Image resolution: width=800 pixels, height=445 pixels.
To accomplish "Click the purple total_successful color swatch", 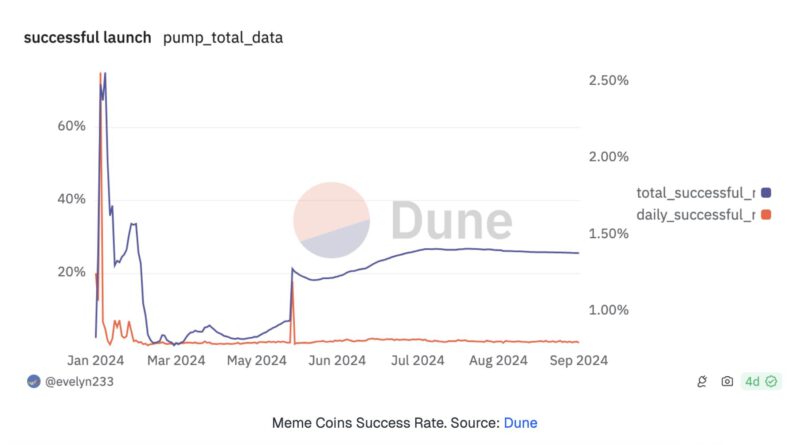I will pyautogui.click(x=766, y=192).
